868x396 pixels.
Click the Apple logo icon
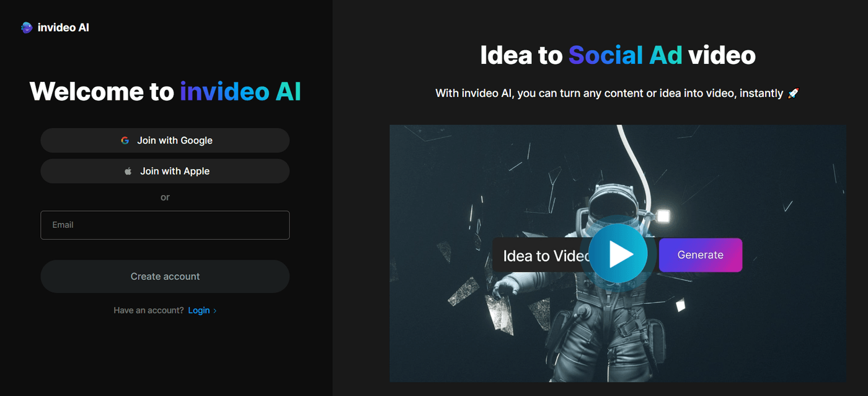pos(128,171)
